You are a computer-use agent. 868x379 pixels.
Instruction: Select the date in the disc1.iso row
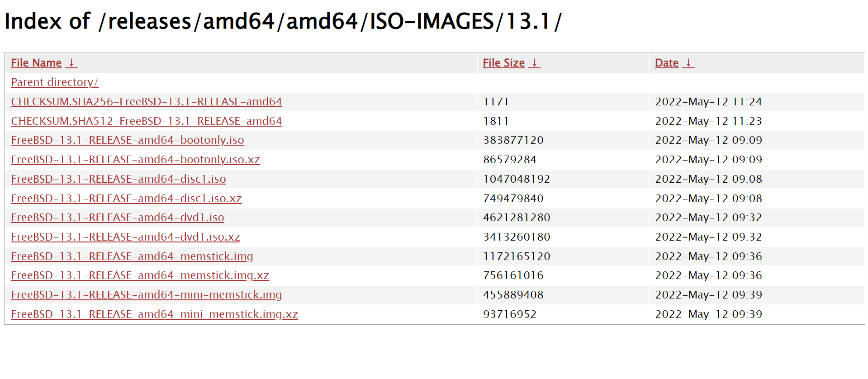point(709,179)
